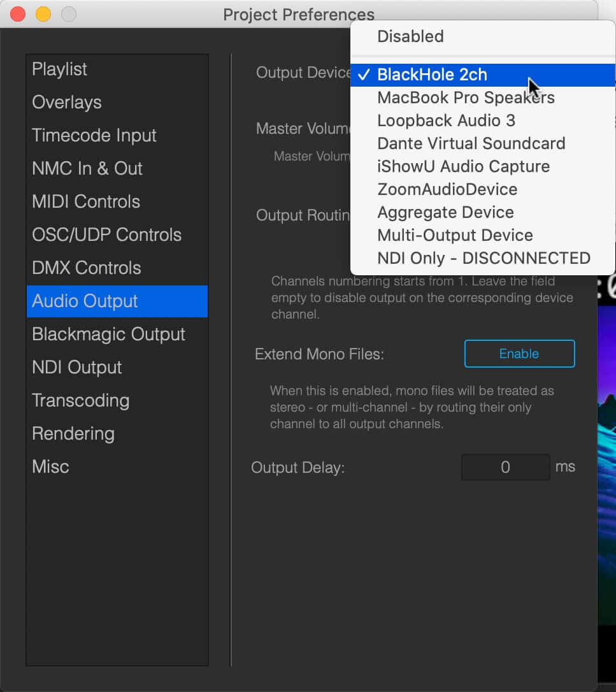Choose BlackHole 2ch output device

pyautogui.click(x=483, y=75)
